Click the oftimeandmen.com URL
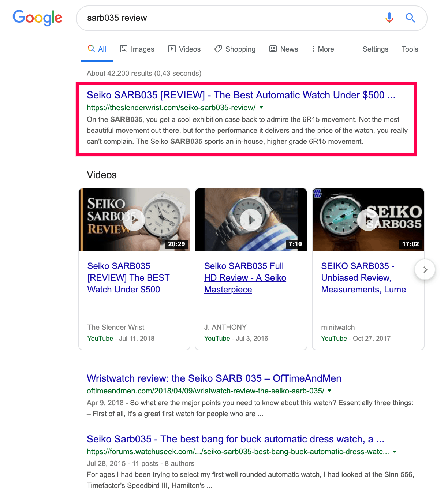 tap(205, 391)
